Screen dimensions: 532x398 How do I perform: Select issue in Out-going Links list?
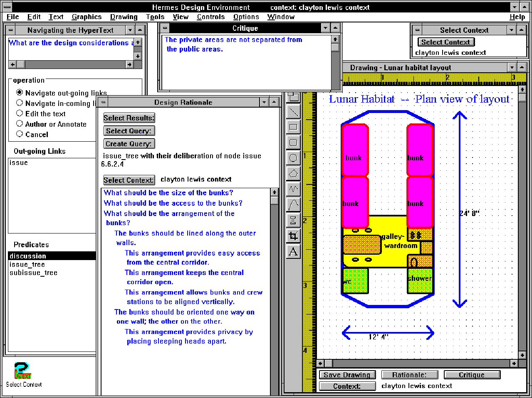(52, 162)
